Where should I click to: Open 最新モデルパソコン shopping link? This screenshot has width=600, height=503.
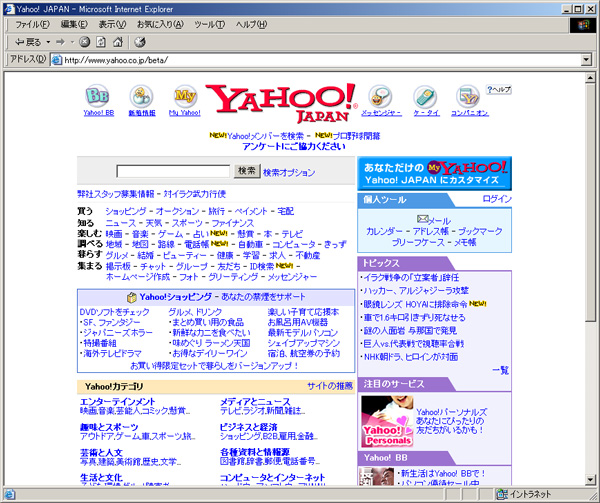[303, 333]
